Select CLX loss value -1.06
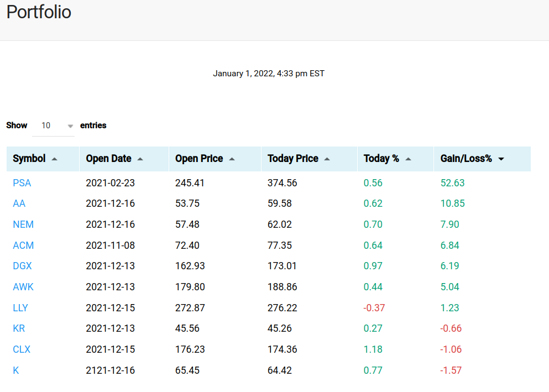This screenshot has height=392, width=549. tap(451, 349)
